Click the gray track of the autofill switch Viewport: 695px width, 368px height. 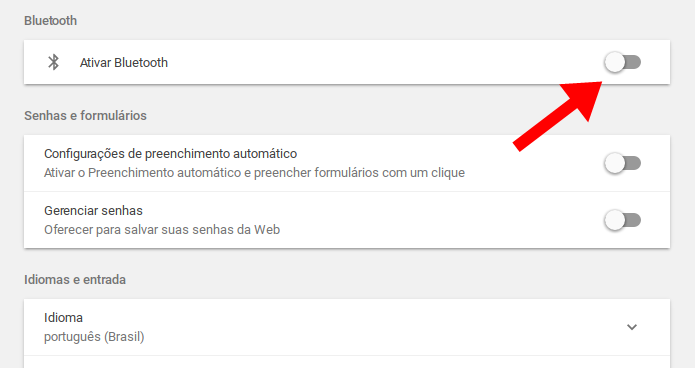click(x=633, y=163)
